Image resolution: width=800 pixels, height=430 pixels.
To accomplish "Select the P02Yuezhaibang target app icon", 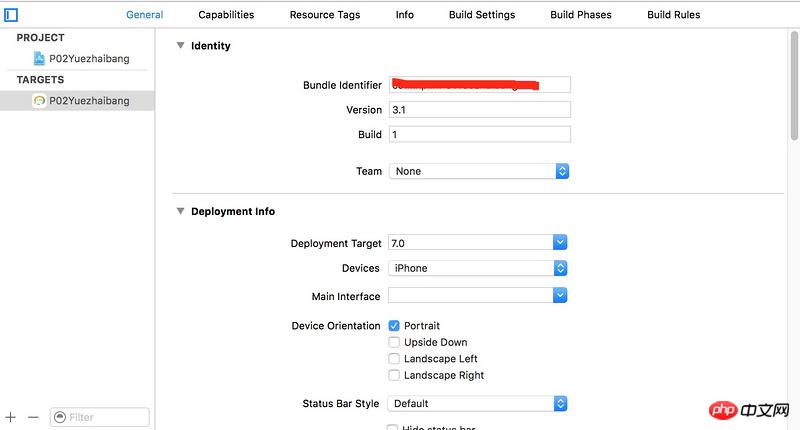I will pos(39,101).
